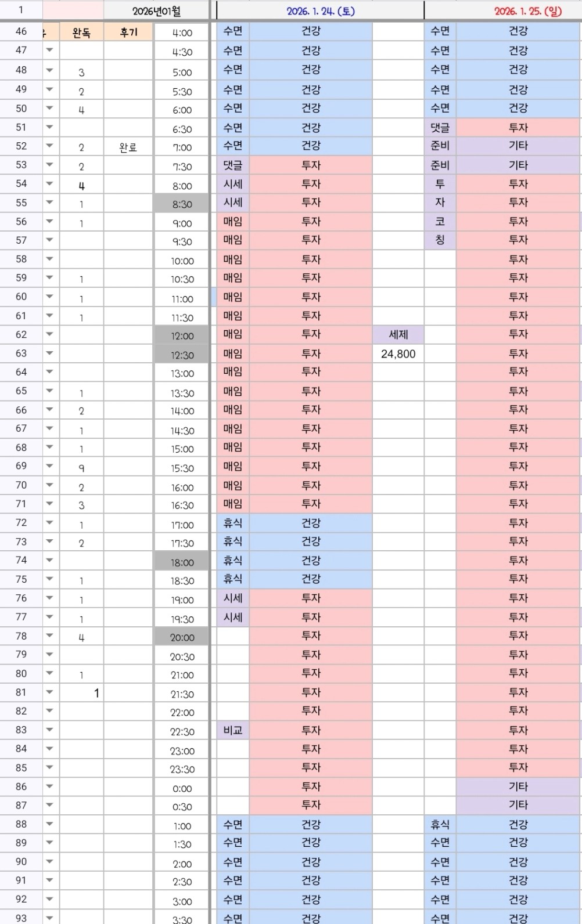Open the dropdown arrow in row 46
The image size is (582, 924).
point(50,32)
